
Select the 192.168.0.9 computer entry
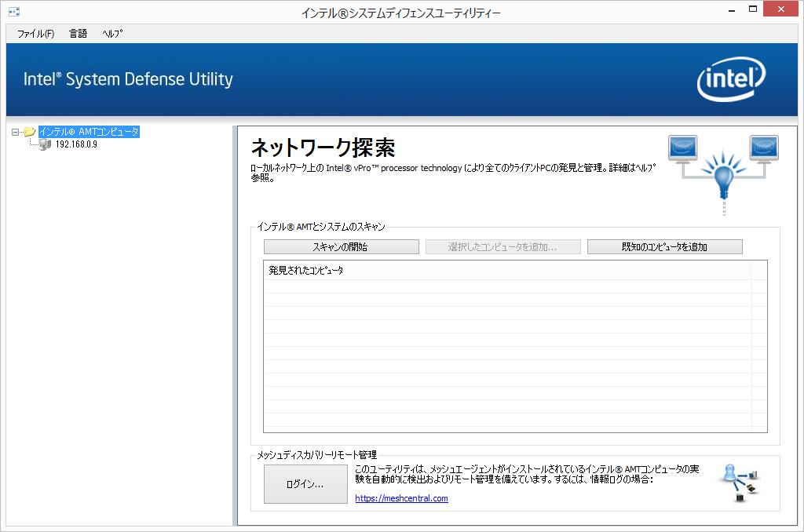point(76,144)
